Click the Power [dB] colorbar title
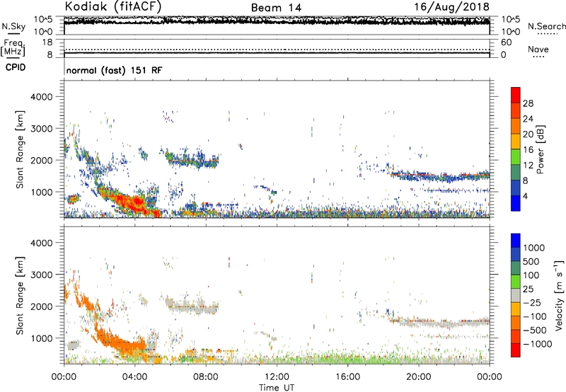 (541, 149)
